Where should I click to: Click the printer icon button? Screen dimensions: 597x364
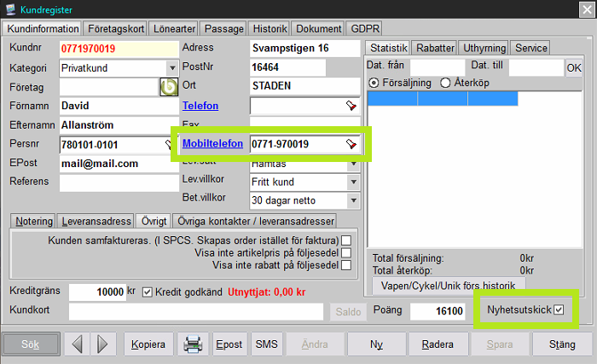point(194,344)
